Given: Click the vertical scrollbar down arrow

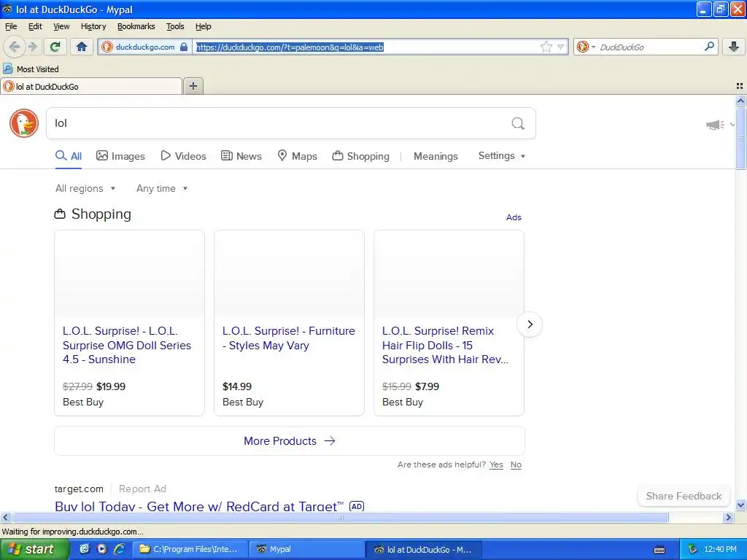Looking at the screenshot, I should (740, 505).
